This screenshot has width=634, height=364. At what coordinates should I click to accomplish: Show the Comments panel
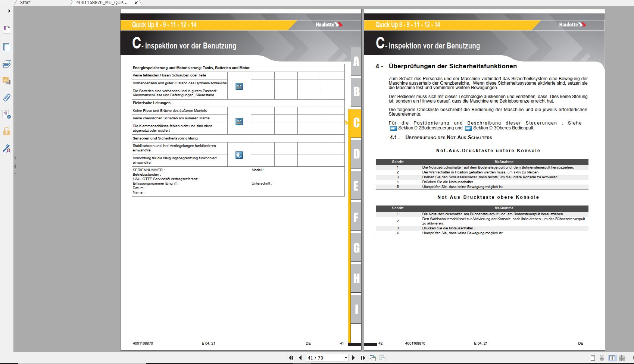[x=7, y=81]
